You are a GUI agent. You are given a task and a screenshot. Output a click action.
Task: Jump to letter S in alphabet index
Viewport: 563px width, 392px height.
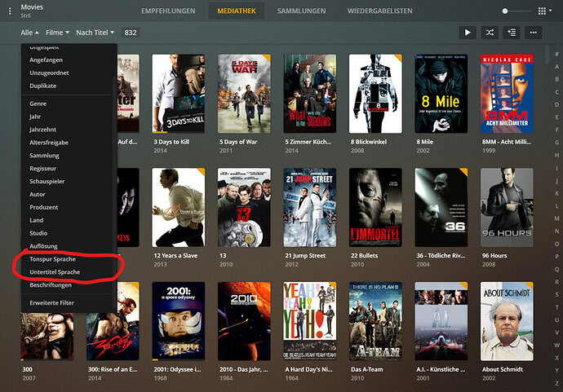point(557,294)
